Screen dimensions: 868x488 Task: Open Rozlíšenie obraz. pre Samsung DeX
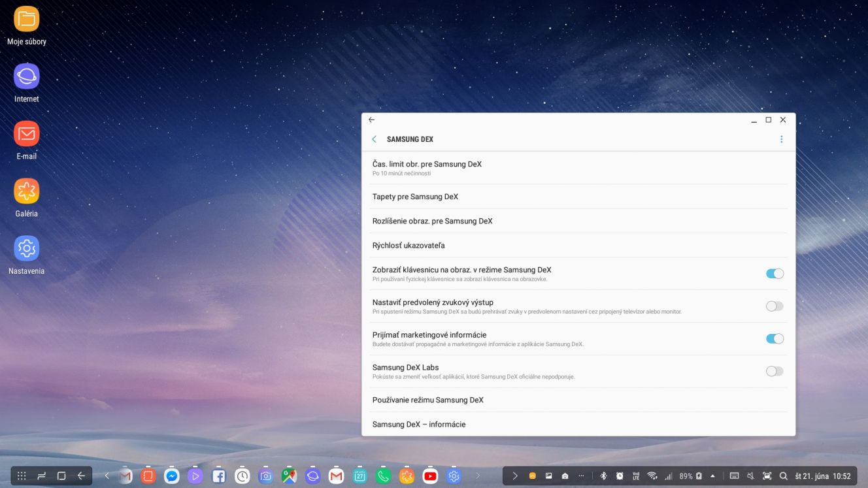coord(578,221)
